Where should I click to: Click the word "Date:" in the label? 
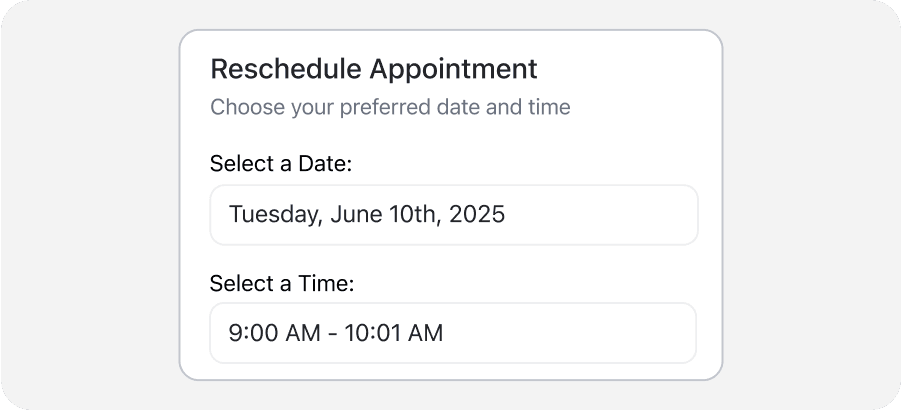pyautogui.click(x=325, y=164)
